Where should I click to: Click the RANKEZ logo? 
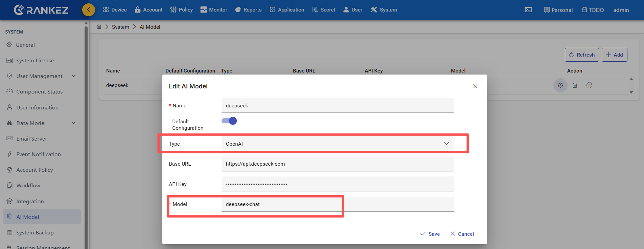pos(41,10)
